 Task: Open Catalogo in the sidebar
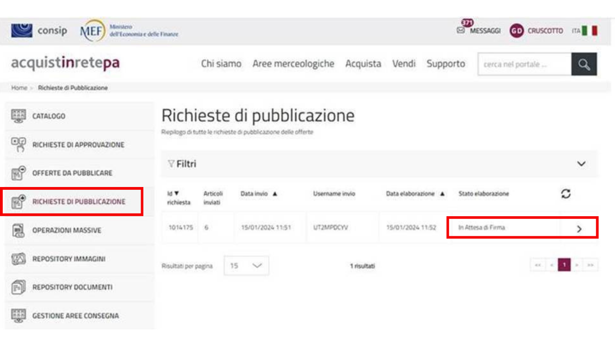[x=48, y=116]
